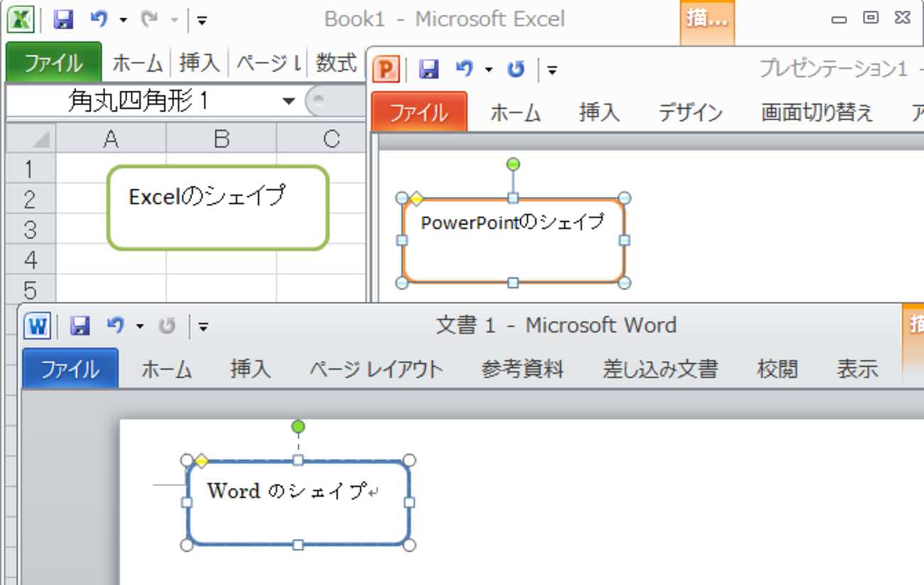Open Word 参考資料 tab
The image size is (924, 585).
pyautogui.click(x=522, y=369)
